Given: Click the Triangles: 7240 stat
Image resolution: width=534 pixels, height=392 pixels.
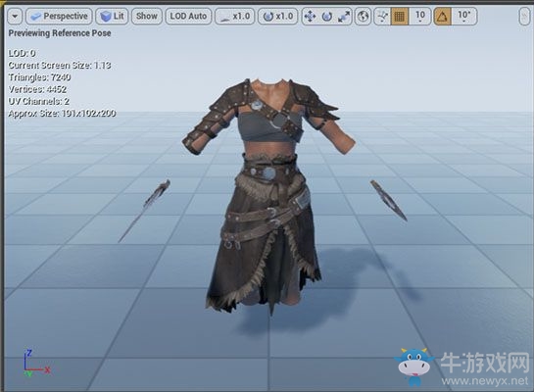Looking at the screenshot, I should click(39, 77).
